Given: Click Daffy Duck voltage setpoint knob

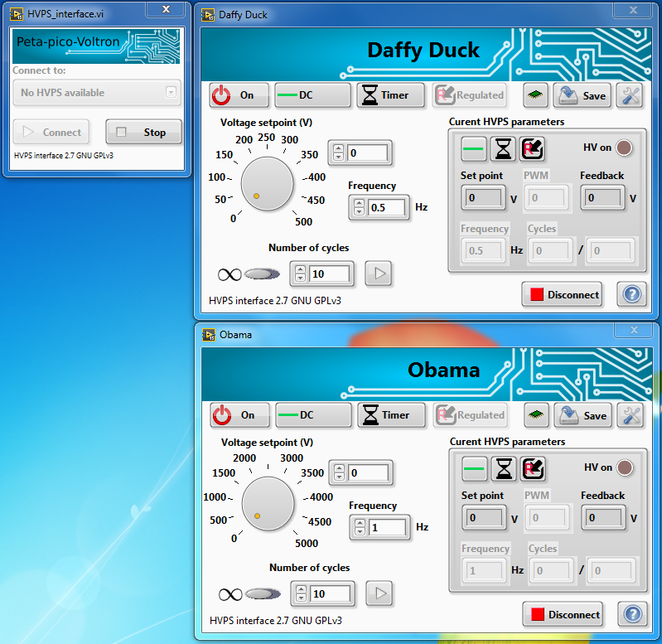Looking at the screenshot, I should [x=267, y=184].
